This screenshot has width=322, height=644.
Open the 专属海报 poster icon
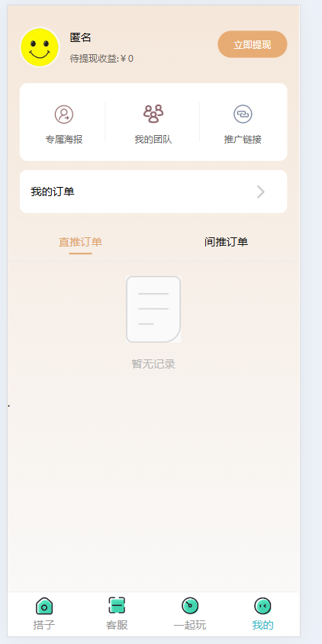point(64,114)
